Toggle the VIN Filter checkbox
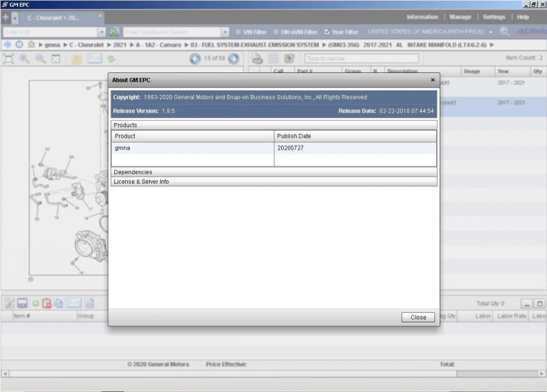Image resolution: width=547 pixels, height=392 pixels. click(x=238, y=32)
